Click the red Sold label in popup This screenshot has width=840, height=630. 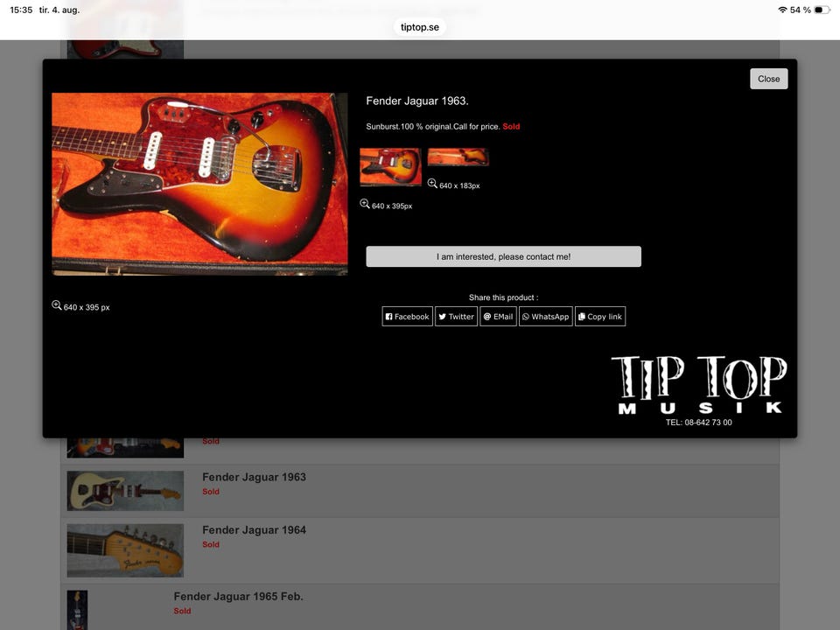coord(511,126)
